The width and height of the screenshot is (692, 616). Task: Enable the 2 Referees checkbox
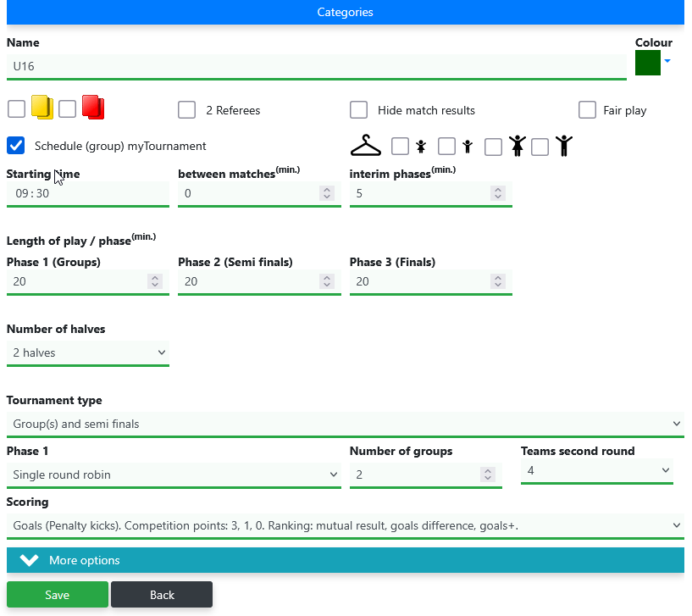[186, 109]
